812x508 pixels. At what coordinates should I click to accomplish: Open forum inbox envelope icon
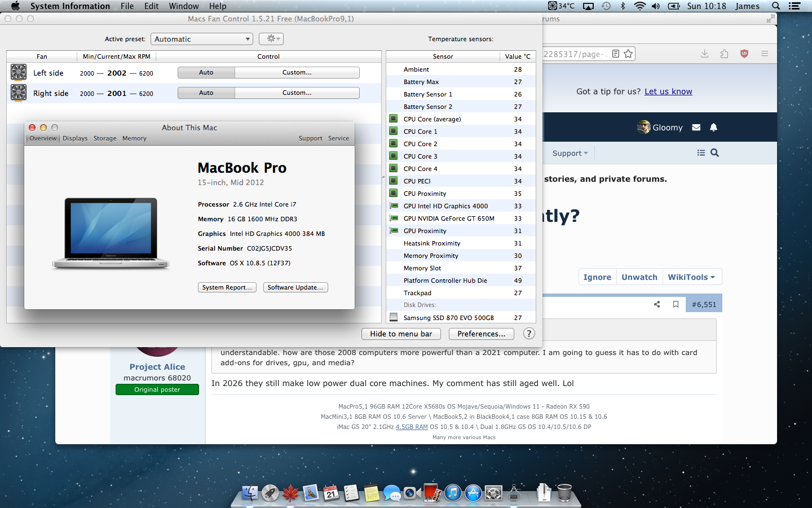pos(696,128)
